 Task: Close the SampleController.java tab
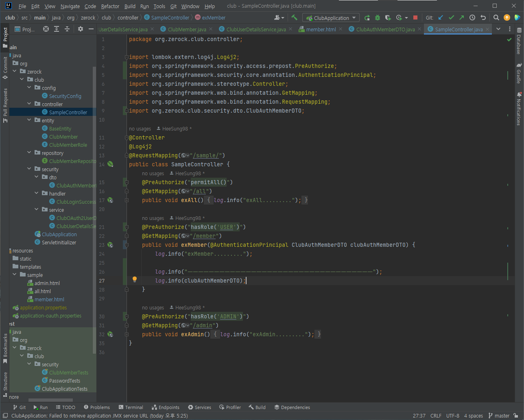pos(487,29)
